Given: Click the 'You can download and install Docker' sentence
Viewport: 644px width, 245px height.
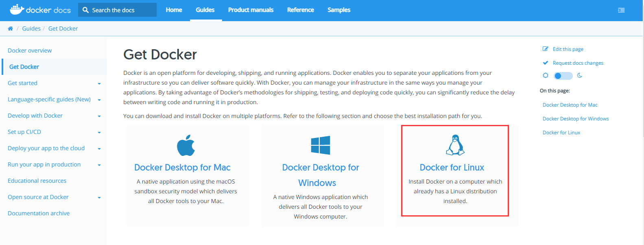Looking at the screenshot, I should pyautogui.click(x=303, y=116).
